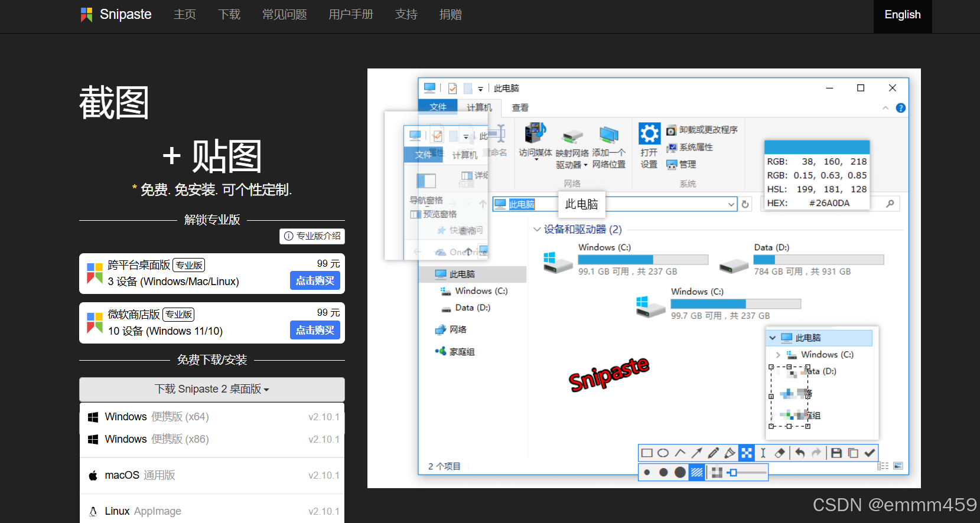Viewport: 980px width, 523px height.
Task: Click 卸载或更改程序 in the ribbon
Action: click(702, 130)
